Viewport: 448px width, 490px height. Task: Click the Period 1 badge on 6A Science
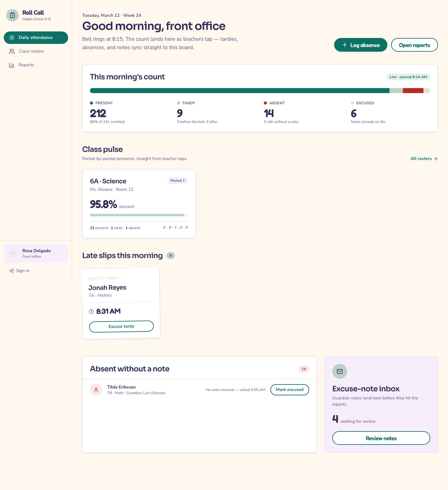pyautogui.click(x=178, y=181)
